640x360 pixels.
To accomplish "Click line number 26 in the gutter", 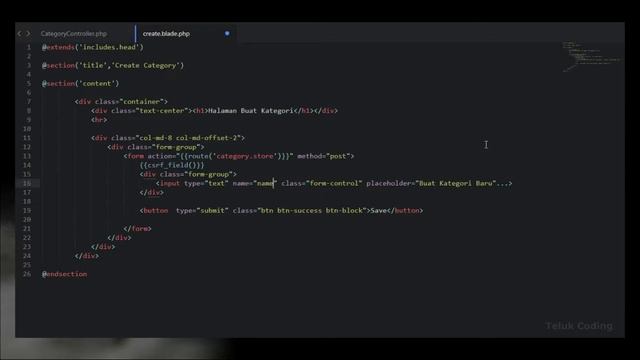I will (x=27, y=274).
